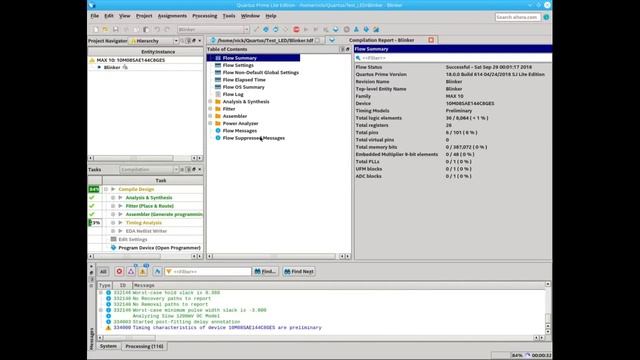Image resolution: width=640 pixels, height=360 pixels.
Task: Open the Tasks Compilation flow dropdown
Action: coord(176,169)
